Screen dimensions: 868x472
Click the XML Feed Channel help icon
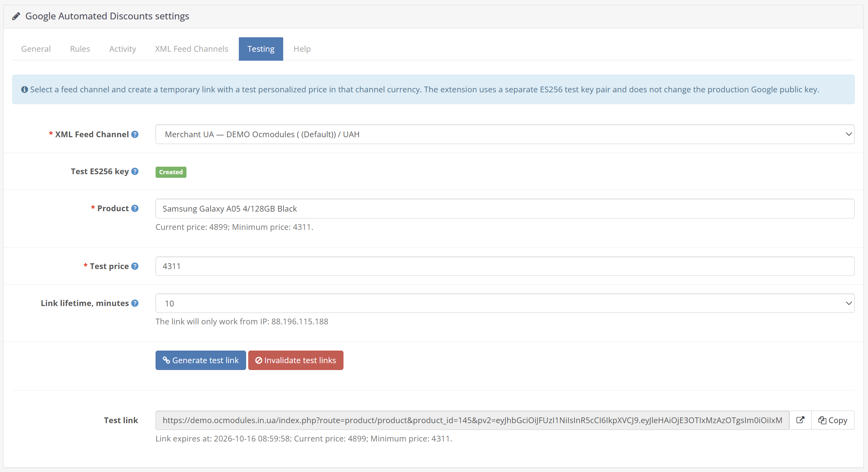pos(135,134)
